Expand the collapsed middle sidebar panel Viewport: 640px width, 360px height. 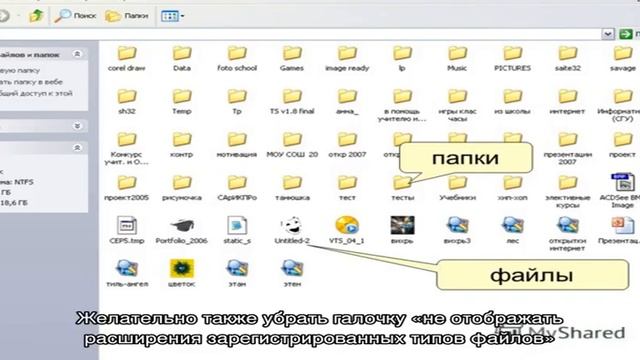(x=77, y=126)
